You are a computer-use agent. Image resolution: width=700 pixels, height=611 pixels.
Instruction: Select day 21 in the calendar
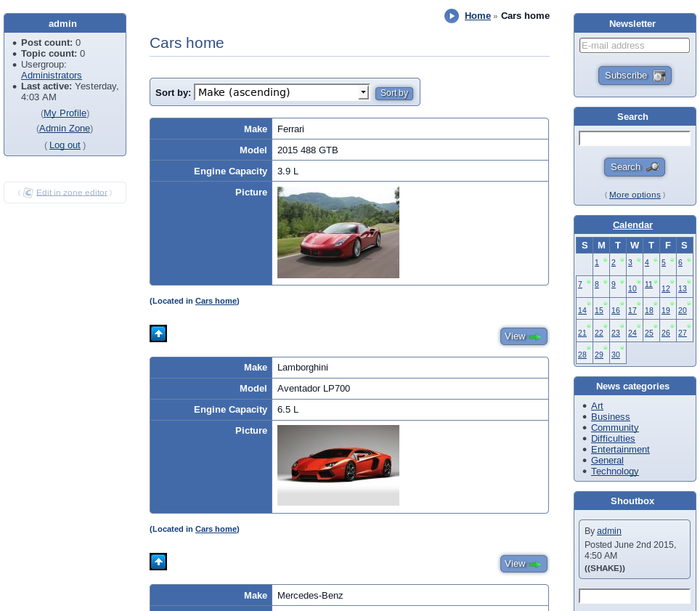click(x=582, y=333)
